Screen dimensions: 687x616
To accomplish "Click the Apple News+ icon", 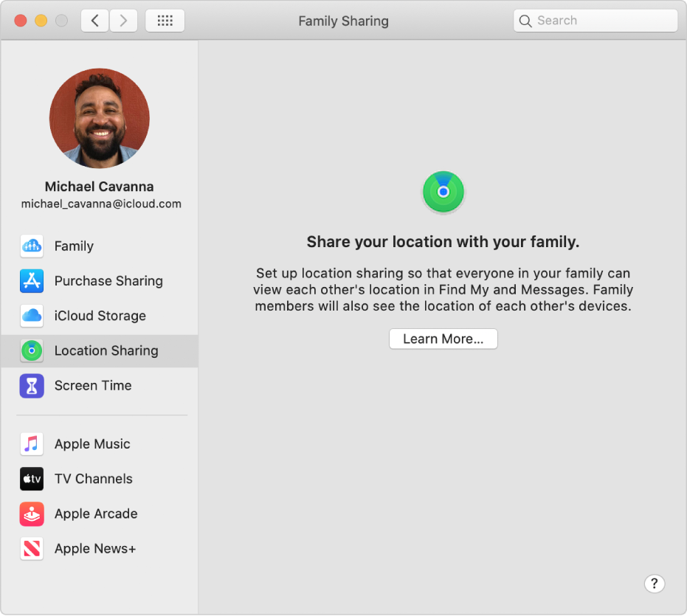I will tap(32, 549).
